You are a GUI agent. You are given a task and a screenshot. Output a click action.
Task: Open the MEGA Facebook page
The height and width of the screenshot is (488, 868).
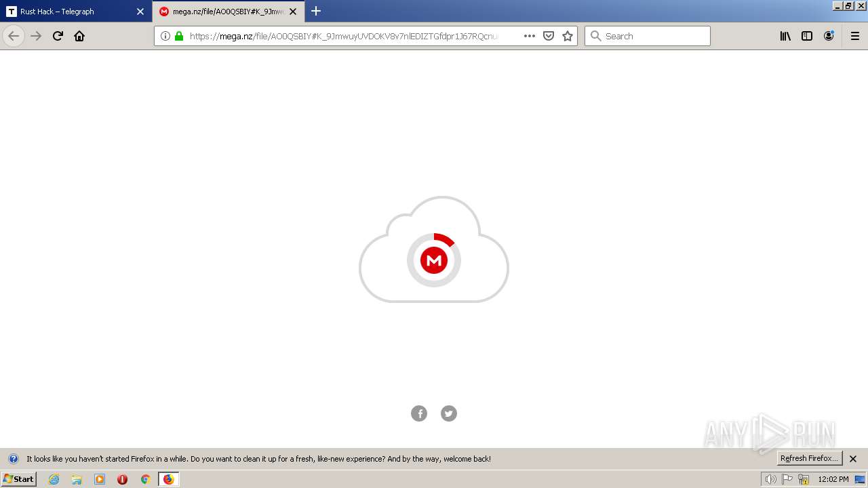(419, 413)
